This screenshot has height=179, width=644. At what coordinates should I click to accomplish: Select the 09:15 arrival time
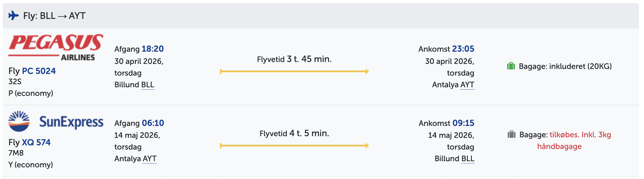463,123
